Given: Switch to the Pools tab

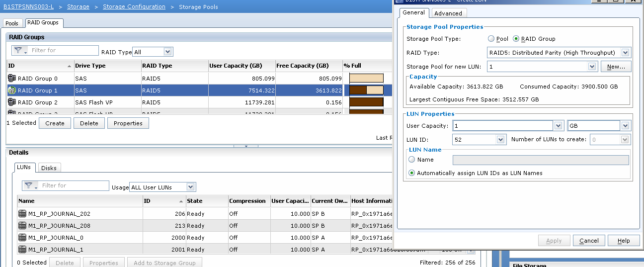Looking at the screenshot, I should click(x=12, y=23).
